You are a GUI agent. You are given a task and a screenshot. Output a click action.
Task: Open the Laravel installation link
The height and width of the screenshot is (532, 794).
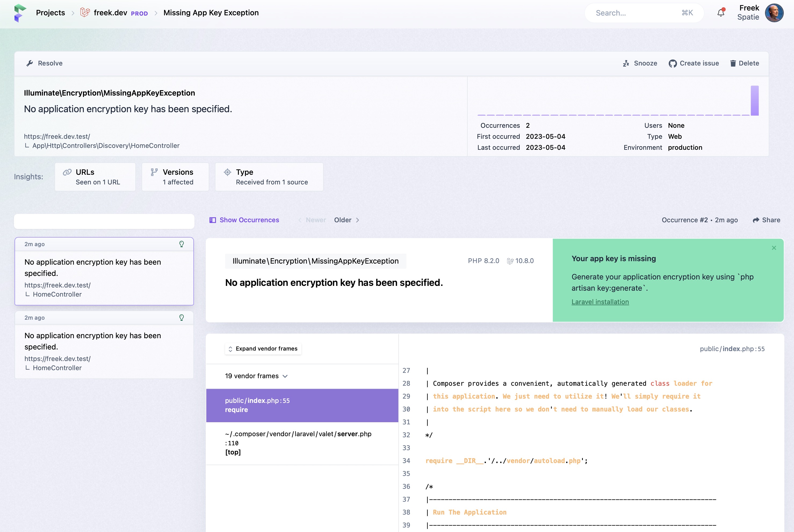[x=600, y=302]
